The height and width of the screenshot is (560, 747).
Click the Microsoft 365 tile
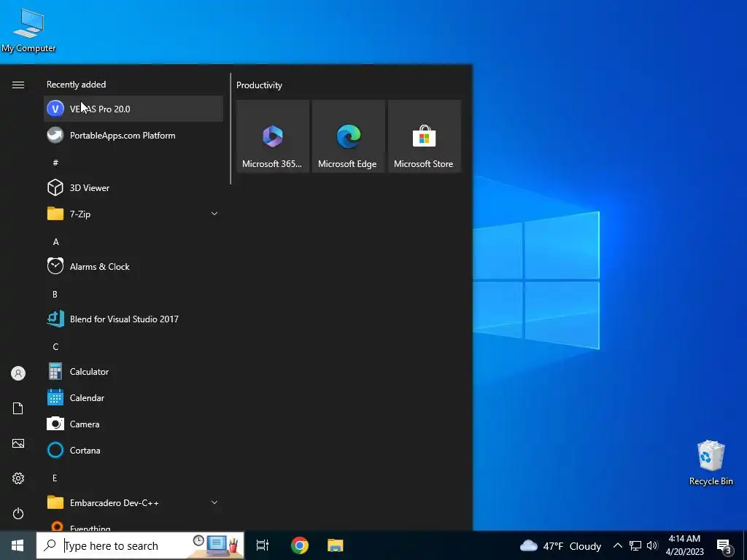273,136
